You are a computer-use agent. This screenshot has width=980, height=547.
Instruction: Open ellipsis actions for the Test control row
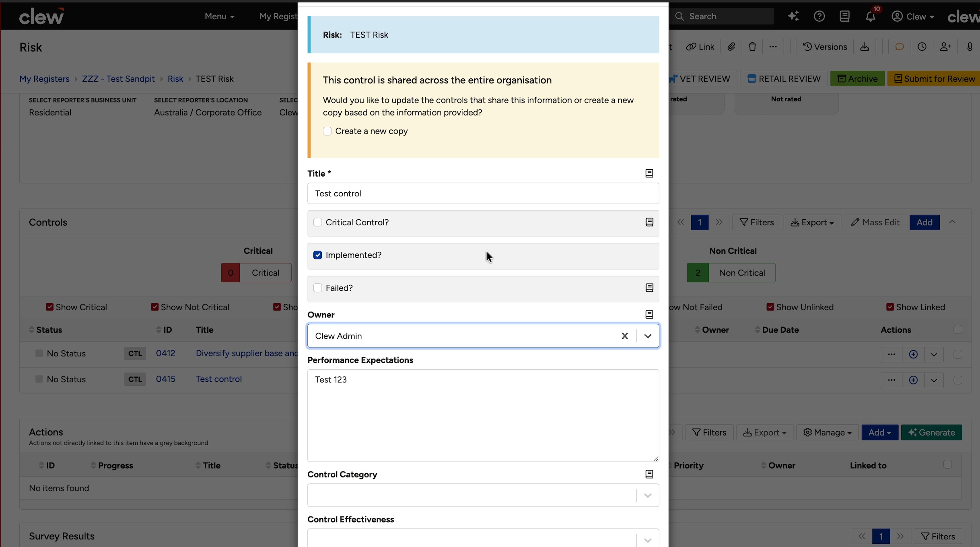tap(891, 380)
